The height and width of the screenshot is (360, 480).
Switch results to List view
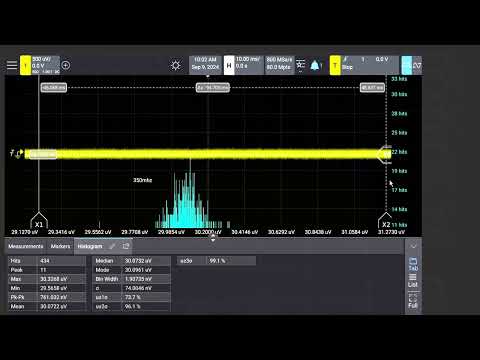point(413,281)
